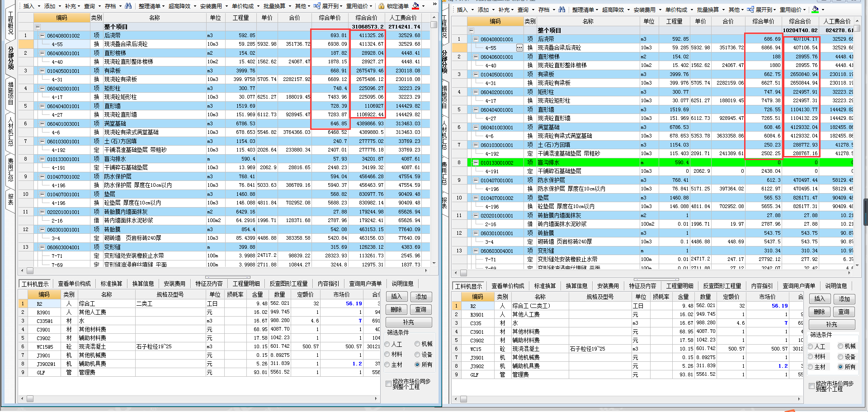The image size is (868, 412).
Task: Select 报表 side tab in left window
Action: (x=10, y=199)
